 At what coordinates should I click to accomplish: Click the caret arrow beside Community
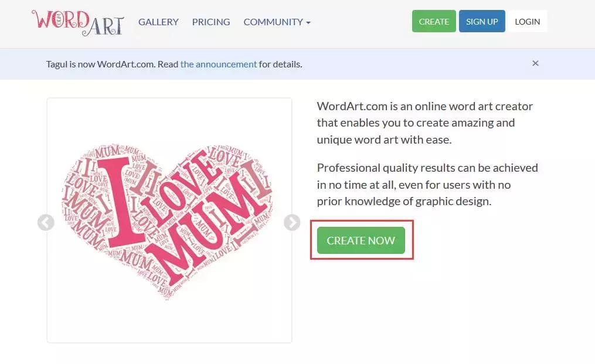click(x=308, y=23)
